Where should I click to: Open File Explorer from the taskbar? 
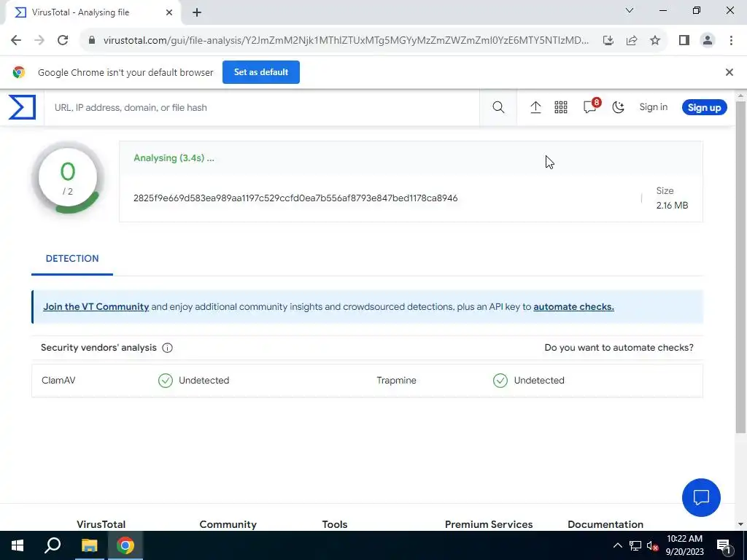[89, 545]
